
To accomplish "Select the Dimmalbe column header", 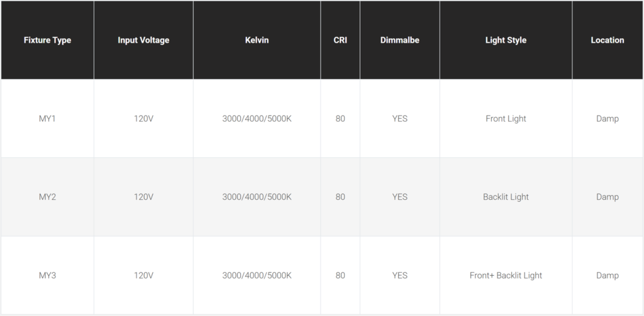I will click(x=399, y=40).
